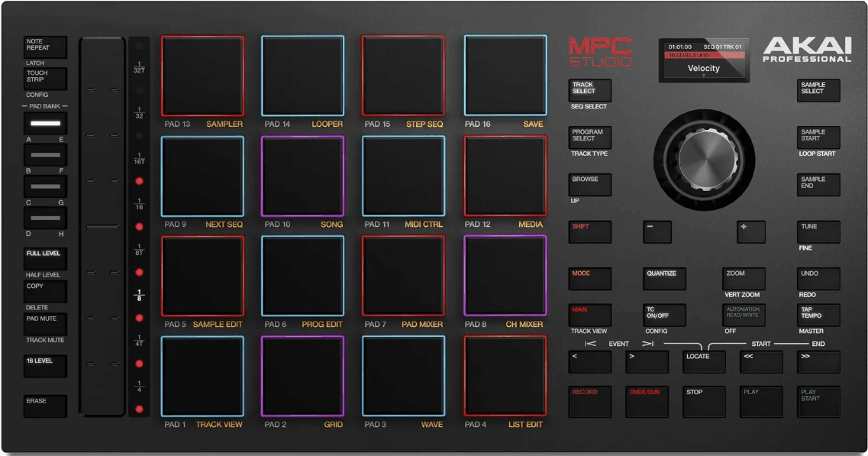This screenshot has width=868, height=456.
Task: Tap Pad 10 labeled Song
Action: (302, 176)
